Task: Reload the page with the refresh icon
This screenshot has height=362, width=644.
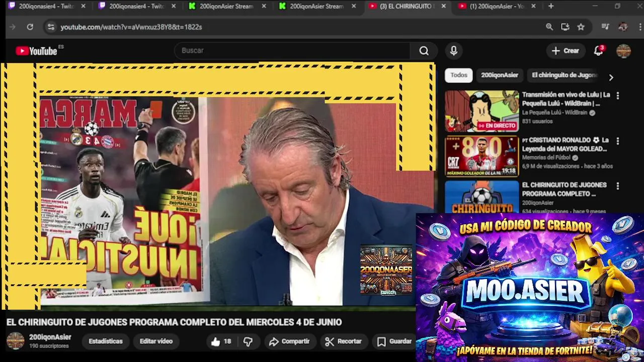Action: [30, 27]
